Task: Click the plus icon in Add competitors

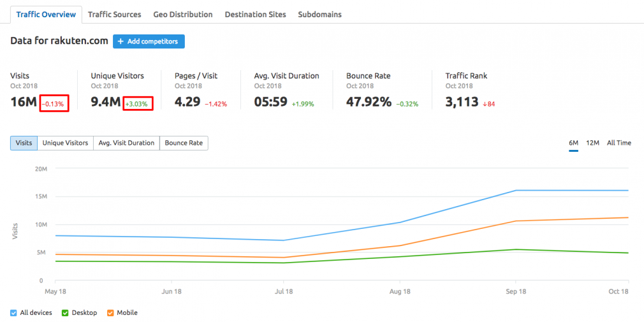Action: [121, 41]
